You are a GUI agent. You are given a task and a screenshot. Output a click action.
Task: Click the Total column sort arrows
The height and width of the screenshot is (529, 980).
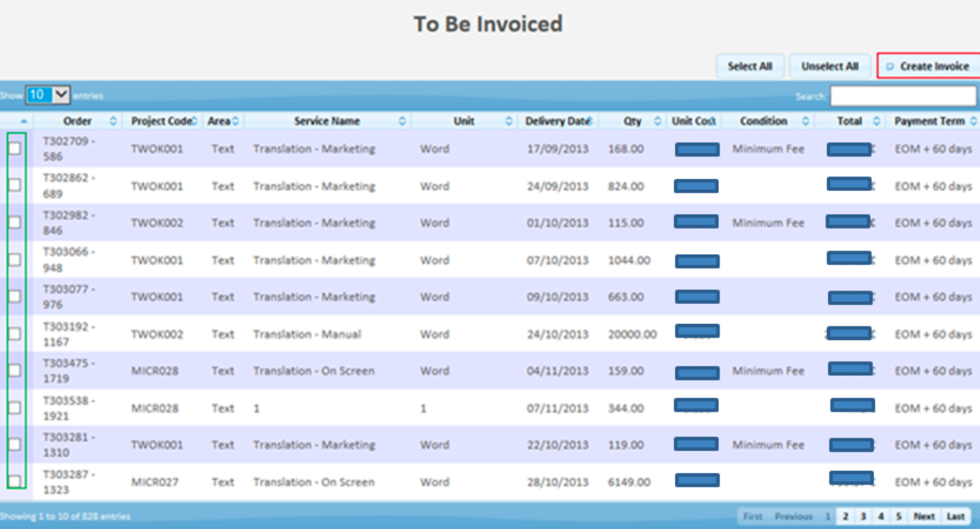pos(876,121)
